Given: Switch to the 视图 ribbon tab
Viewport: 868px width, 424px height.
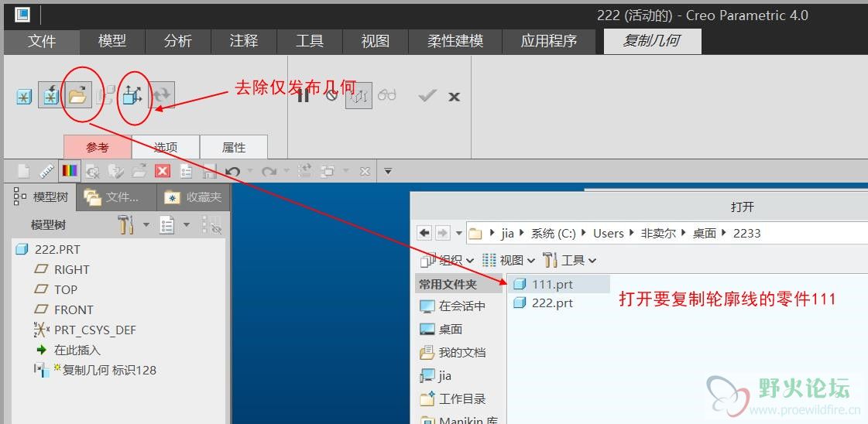Looking at the screenshot, I should click(376, 41).
